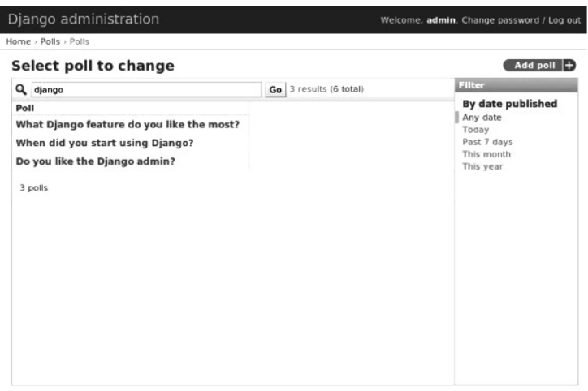Click the Change password link
Screen dimensions: 588x391
pos(499,20)
